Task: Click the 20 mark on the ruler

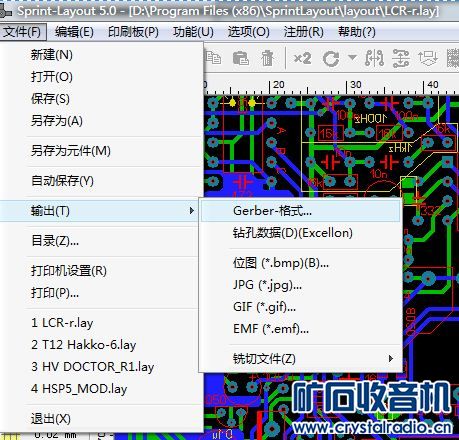Action: point(279,85)
